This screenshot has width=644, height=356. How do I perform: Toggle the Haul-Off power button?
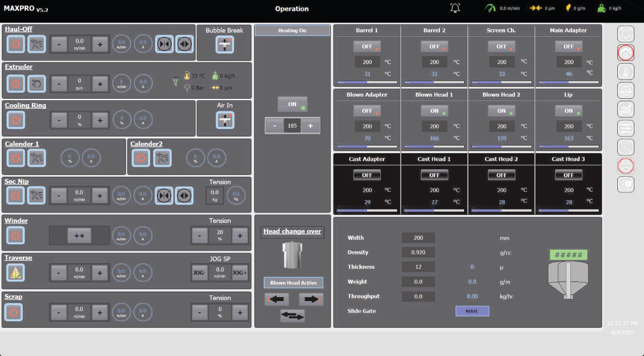pyautogui.click(x=16, y=44)
